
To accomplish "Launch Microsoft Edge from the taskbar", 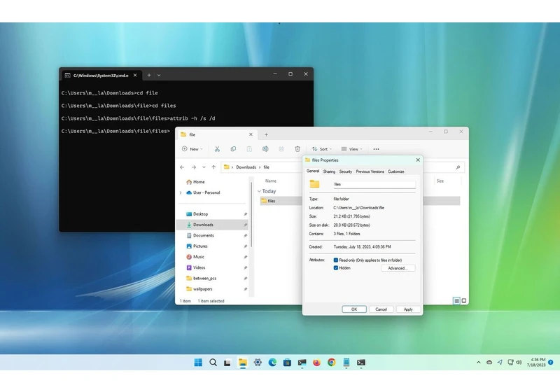I will (x=272, y=363).
